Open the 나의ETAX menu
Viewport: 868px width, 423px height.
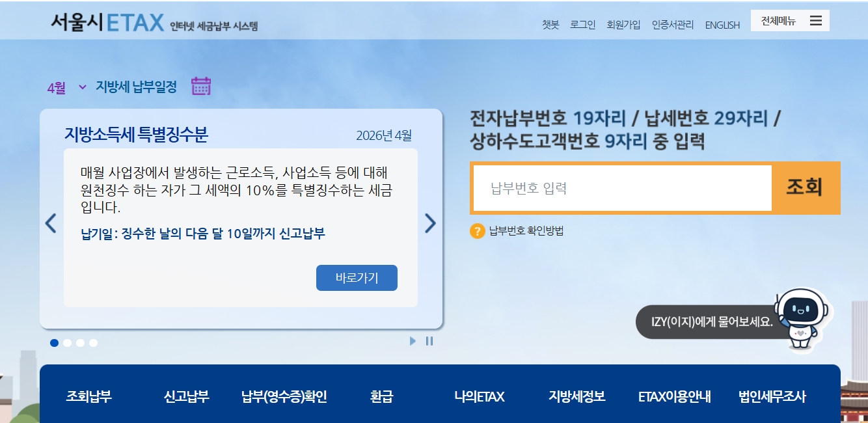[480, 396]
